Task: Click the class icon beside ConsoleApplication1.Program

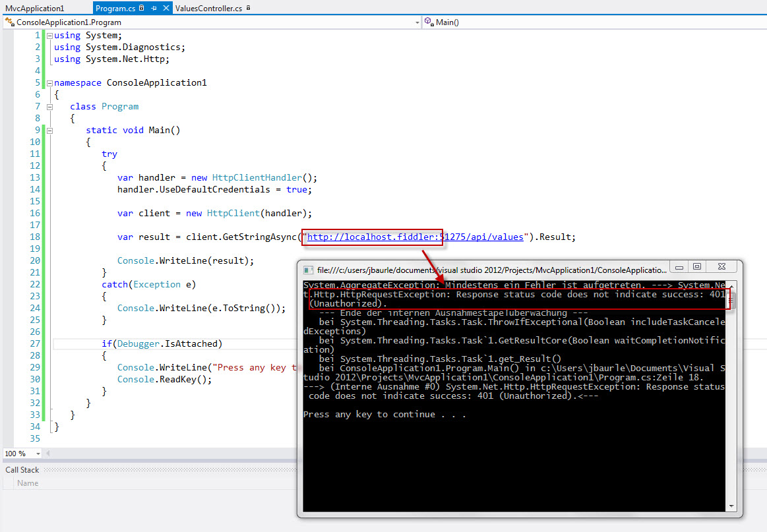Action: click(x=10, y=22)
